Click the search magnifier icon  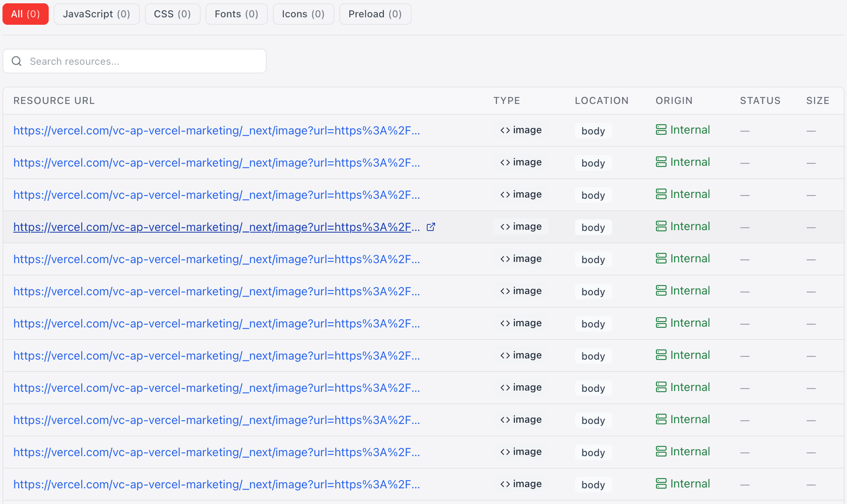point(17,61)
